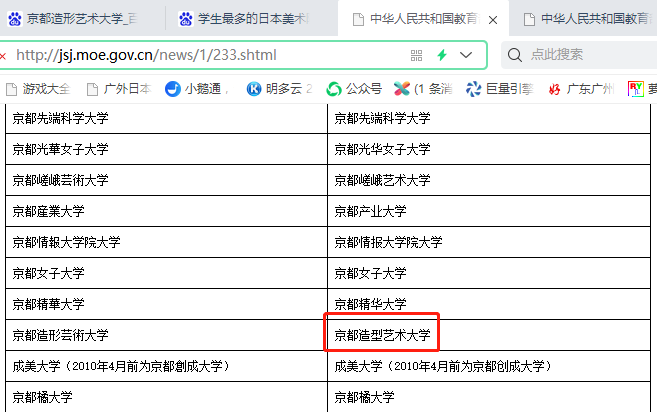This screenshot has width=657, height=412.
Task: Click the cell 京都情報大学院大学
Action: [x=166, y=242]
